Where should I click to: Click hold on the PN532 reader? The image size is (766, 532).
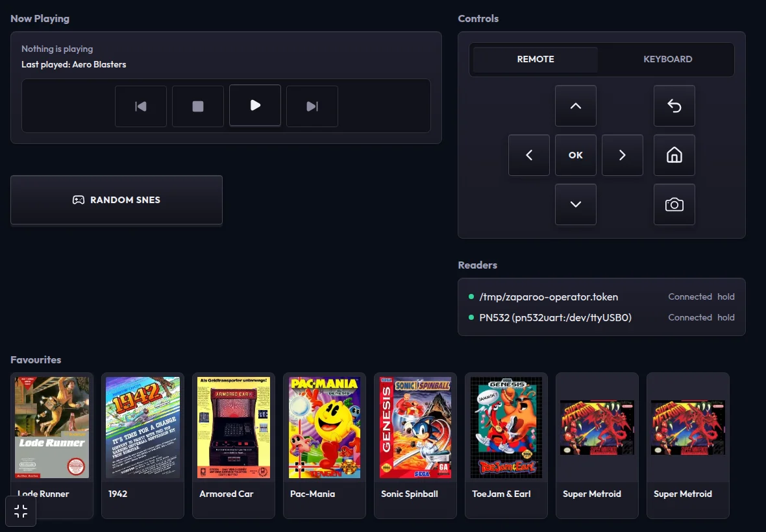(x=726, y=318)
